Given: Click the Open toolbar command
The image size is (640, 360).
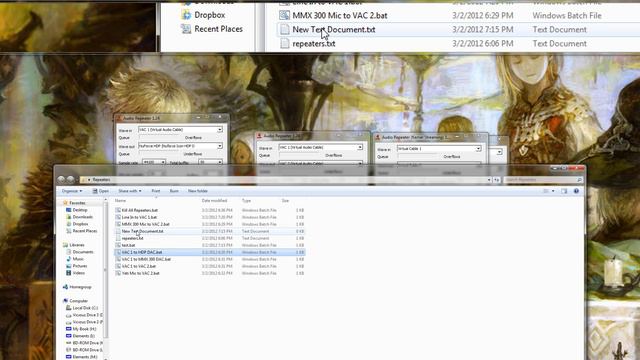Looking at the screenshot, I should [x=101, y=191].
